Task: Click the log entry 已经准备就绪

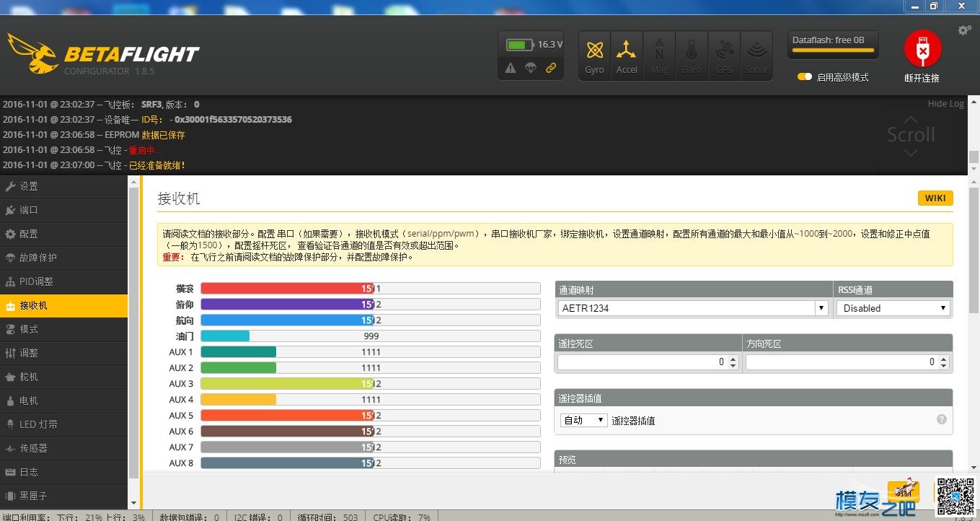Action: [156, 165]
